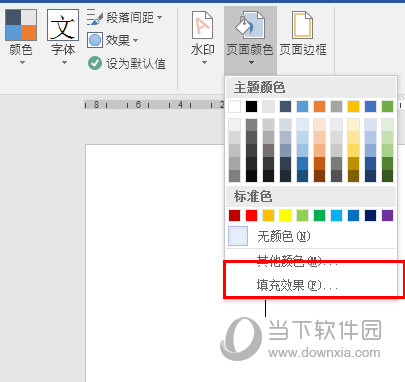Viewport: 405px width, 382px height.
Task: Open Fill Effects (填充效果) menu entry
Action: click(x=311, y=285)
